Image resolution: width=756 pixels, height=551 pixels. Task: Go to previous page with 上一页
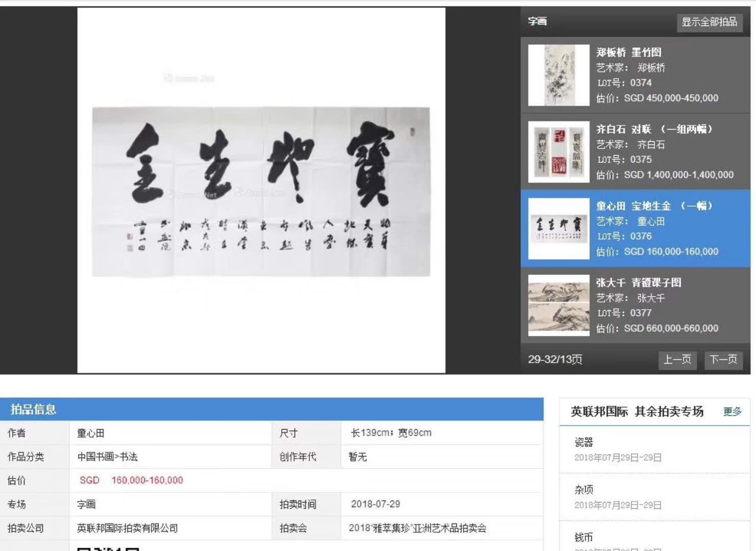[677, 360]
